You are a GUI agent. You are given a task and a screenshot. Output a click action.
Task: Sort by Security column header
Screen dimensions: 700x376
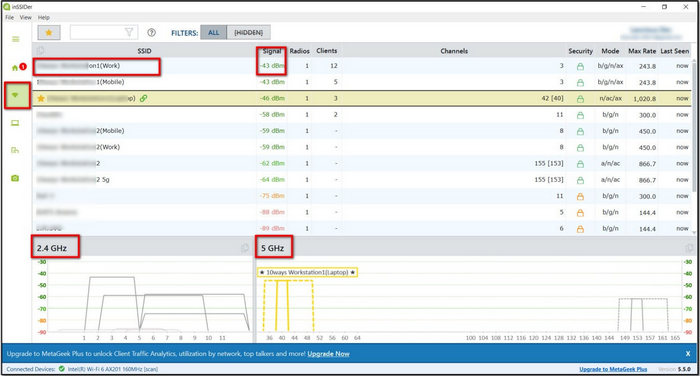580,51
